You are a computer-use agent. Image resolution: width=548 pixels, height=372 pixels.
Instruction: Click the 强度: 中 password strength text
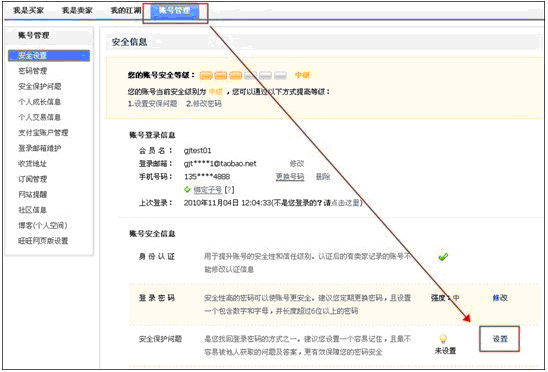(x=445, y=298)
